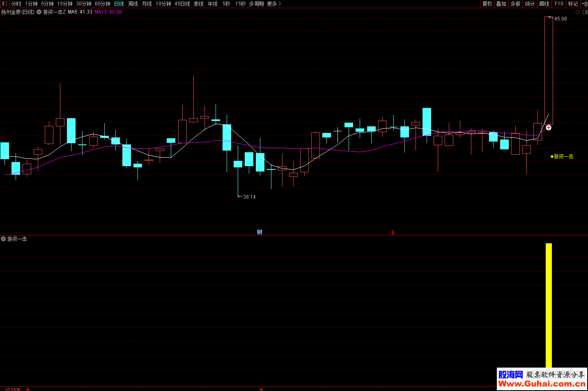Switch to the 周线 weekly period tab
This screenshot has width=588, height=391.
click(133, 4)
